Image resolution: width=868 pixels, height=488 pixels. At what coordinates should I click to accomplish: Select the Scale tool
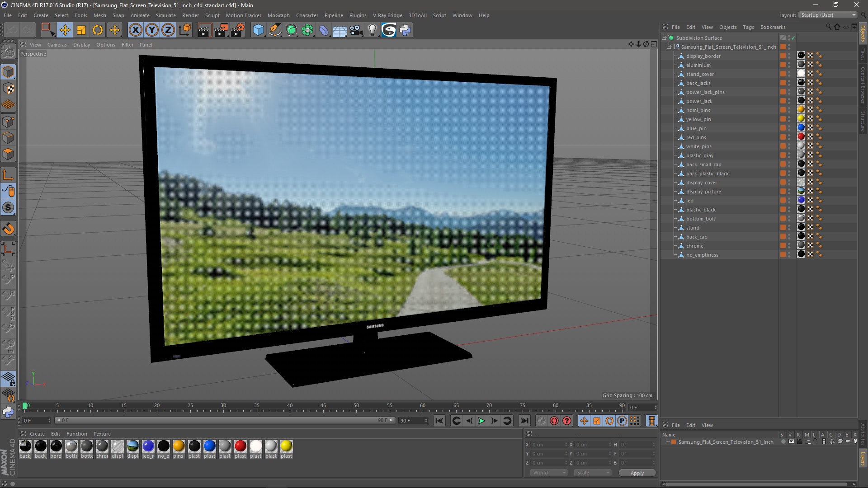pos(81,30)
